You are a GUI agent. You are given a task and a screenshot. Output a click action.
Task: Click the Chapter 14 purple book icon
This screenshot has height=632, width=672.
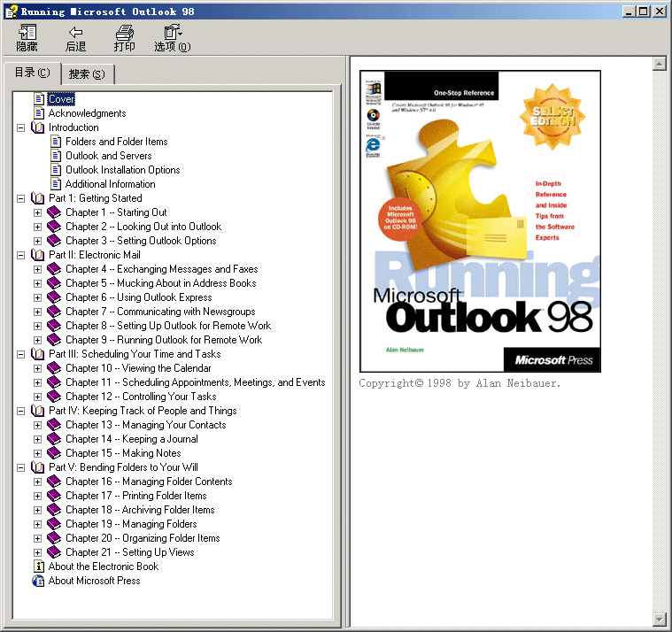(x=54, y=439)
